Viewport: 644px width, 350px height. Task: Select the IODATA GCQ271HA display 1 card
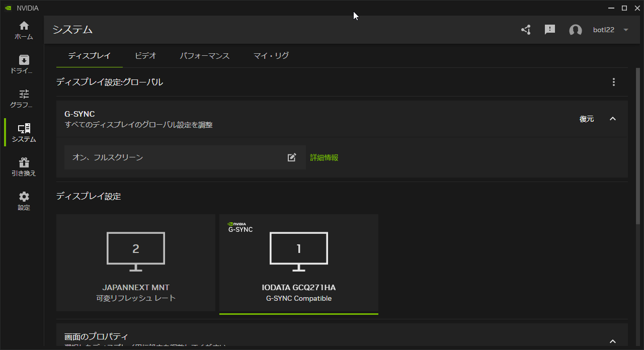(299, 264)
